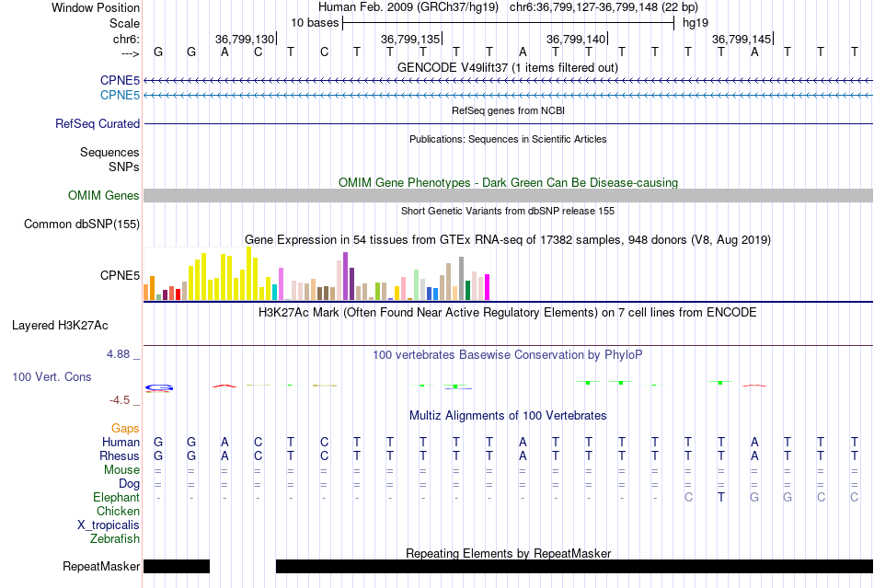Click the 100 Vert. Cons label
Viewport: 874px width, 588px height.
coord(52,376)
